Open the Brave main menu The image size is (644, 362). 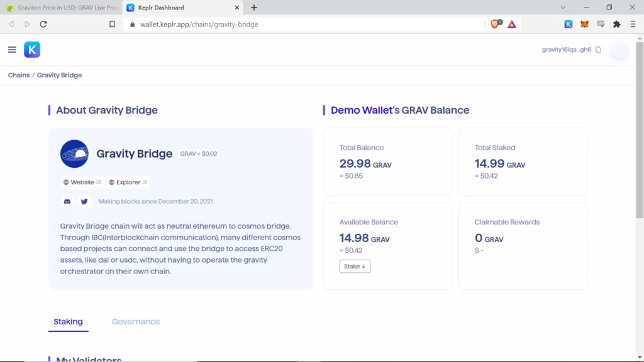point(633,25)
